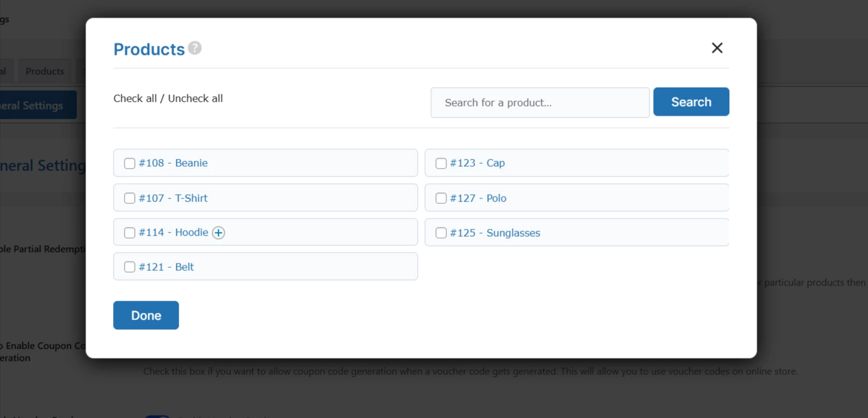This screenshot has height=418, width=868.
Task: Check the #121 Belt checkbox
Action: pyautogui.click(x=130, y=267)
